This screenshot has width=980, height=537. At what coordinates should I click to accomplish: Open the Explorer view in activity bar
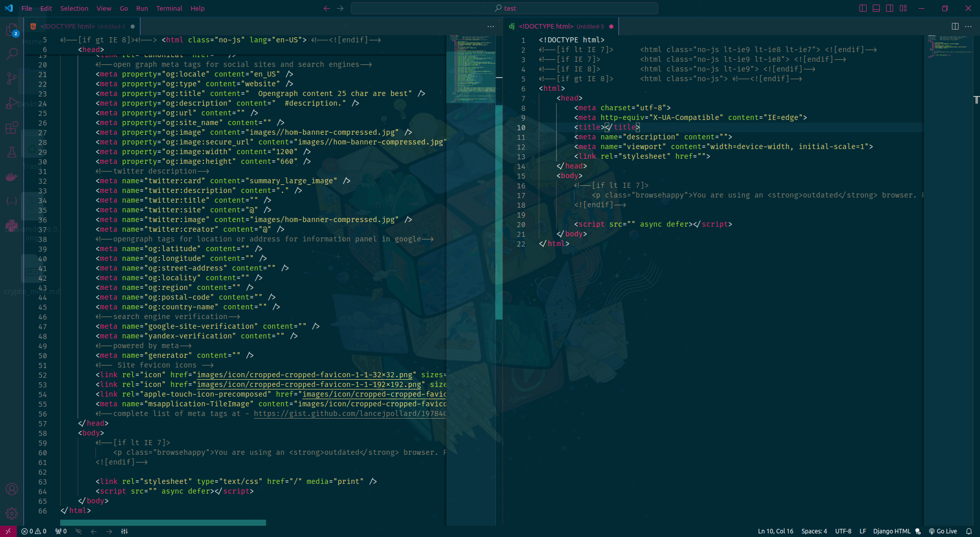click(x=12, y=29)
